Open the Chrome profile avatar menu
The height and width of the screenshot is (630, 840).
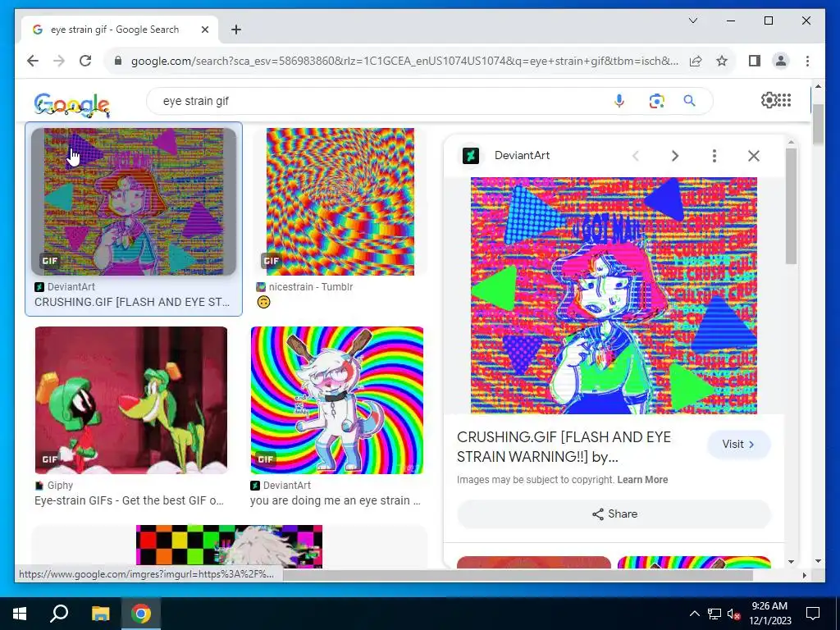(781, 61)
